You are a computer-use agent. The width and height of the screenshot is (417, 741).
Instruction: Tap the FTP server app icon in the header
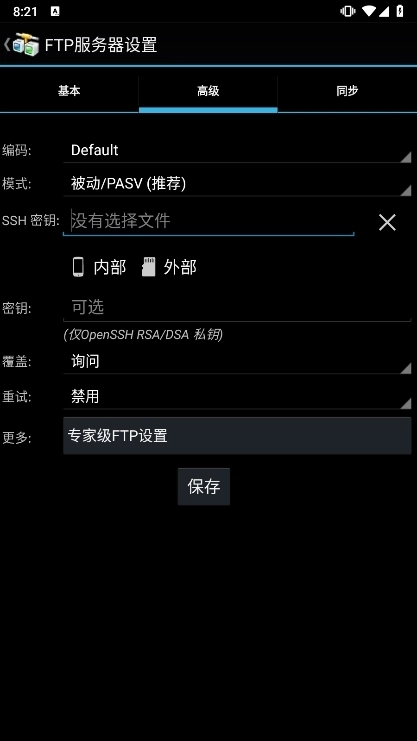(26, 45)
